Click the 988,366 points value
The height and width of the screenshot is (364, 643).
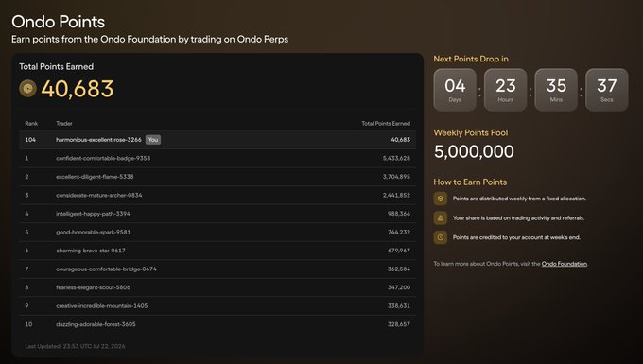click(399, 214)
